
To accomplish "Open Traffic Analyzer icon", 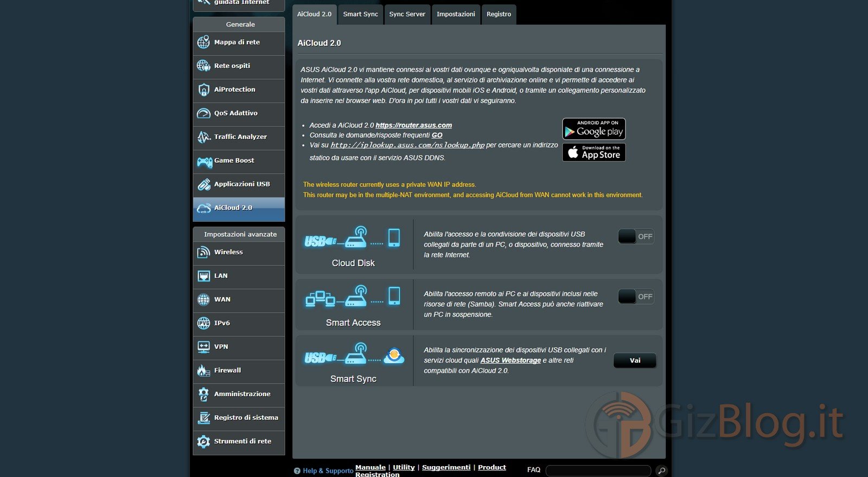I will 203,137.
